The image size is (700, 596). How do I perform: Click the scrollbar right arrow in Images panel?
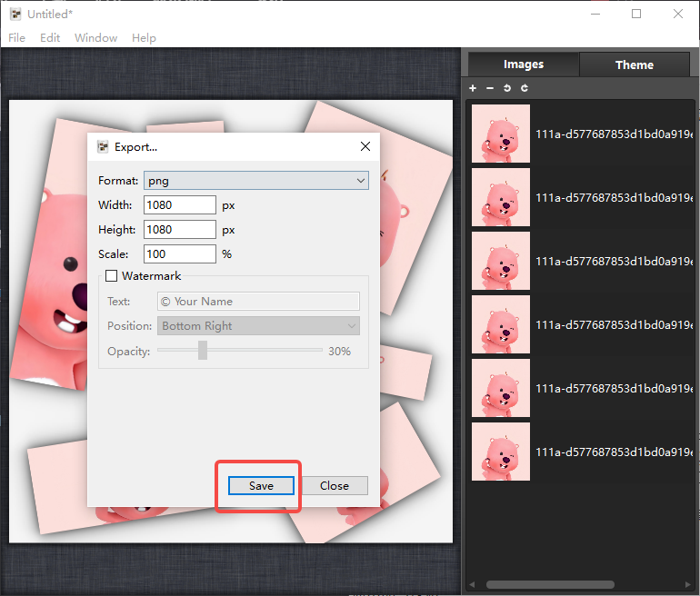(x=688, y=584)
